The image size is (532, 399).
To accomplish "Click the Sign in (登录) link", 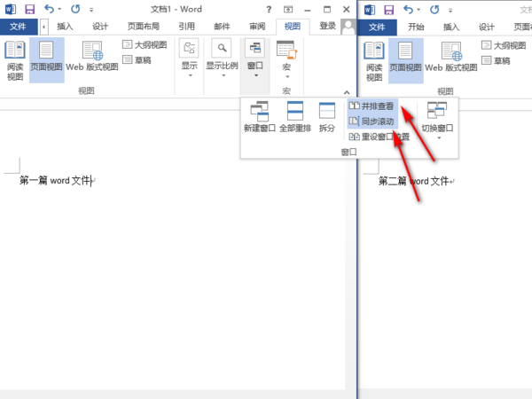I will [x=327, y=26].
